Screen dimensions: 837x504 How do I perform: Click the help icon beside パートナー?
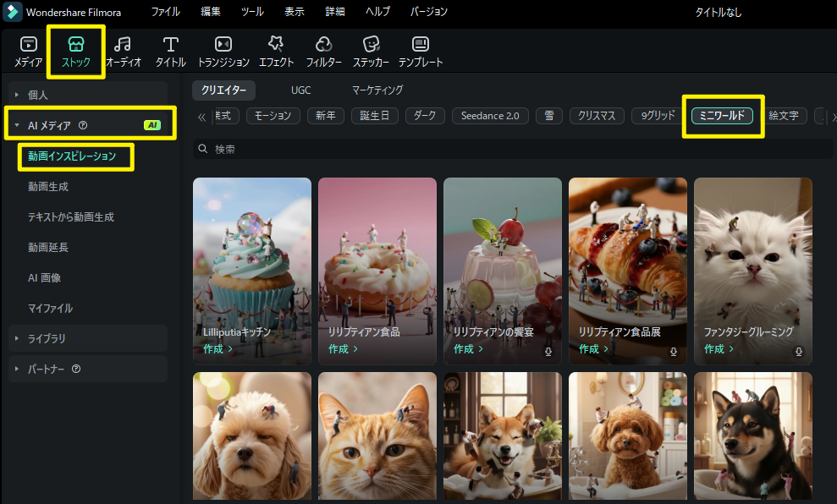point(76,369)
